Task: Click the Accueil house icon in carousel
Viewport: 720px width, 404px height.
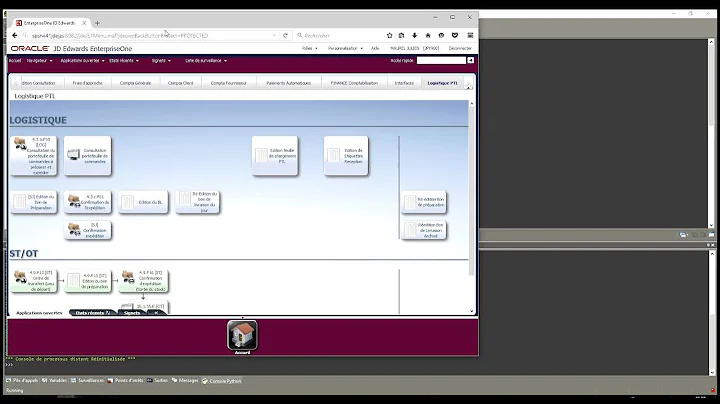Action: pos(242,336)
